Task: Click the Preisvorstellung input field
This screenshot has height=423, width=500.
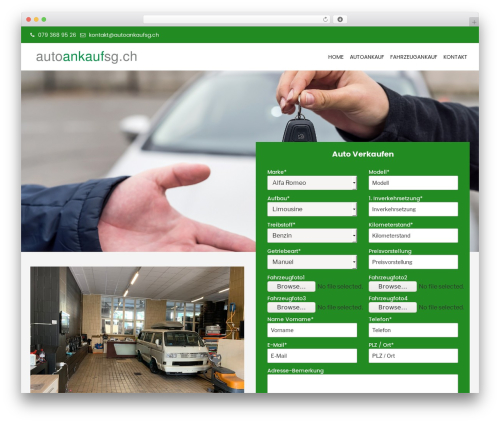Action: coord(413,262)
